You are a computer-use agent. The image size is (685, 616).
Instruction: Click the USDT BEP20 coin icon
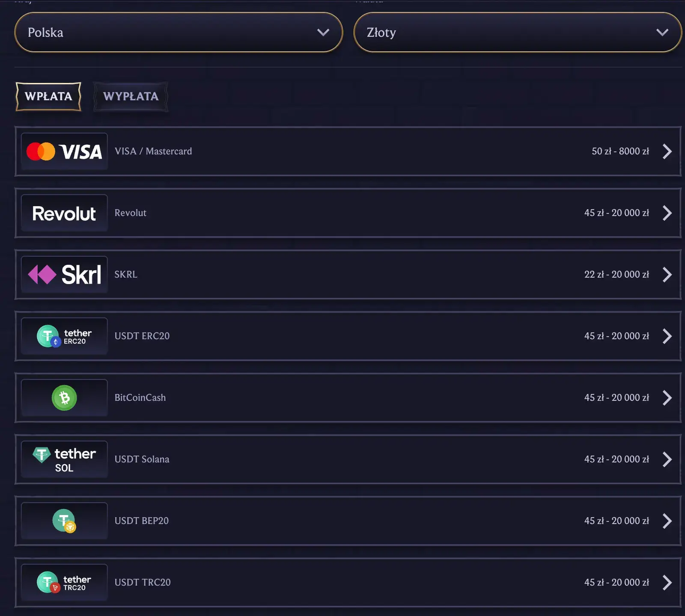click(64, 521)
